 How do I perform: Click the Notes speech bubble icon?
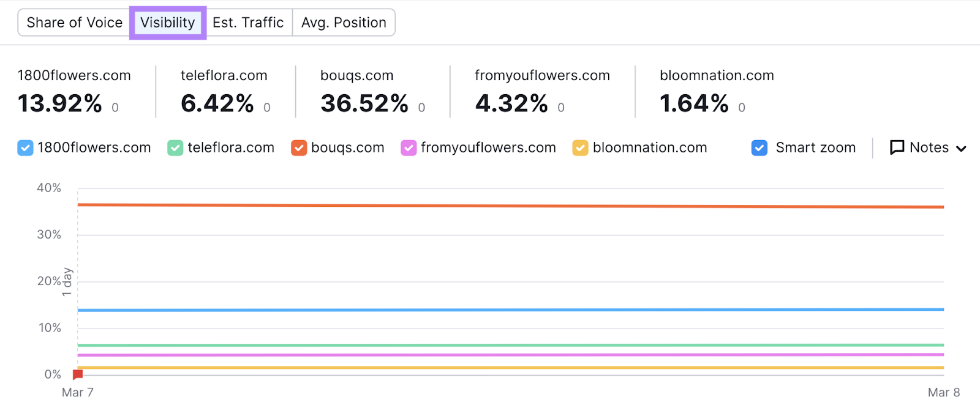(897, 147)
